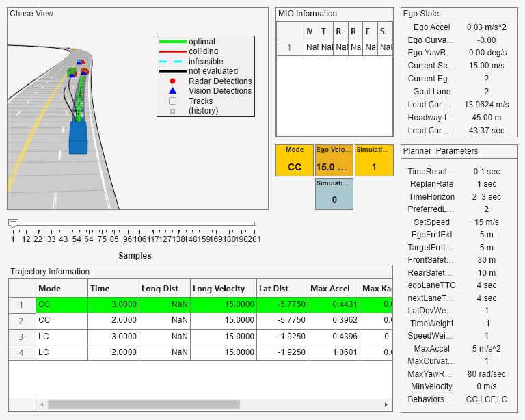Click the red Radar Detections legend marker
Screen dimensions: 525x420
[x=172, y=81]
